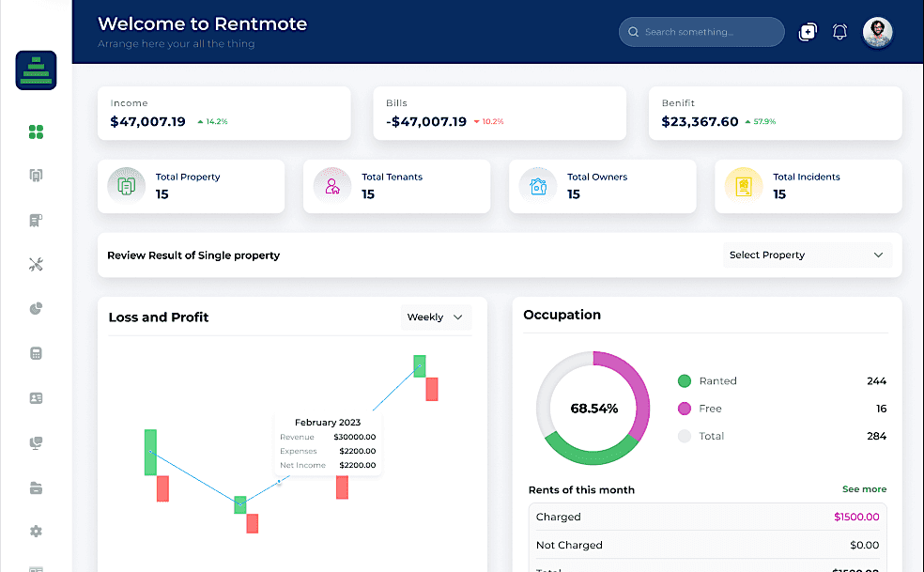The width and height of the screenshot is (924, 572).
Task: Click the Total Incidents card
Action: (x=808, y=186)
